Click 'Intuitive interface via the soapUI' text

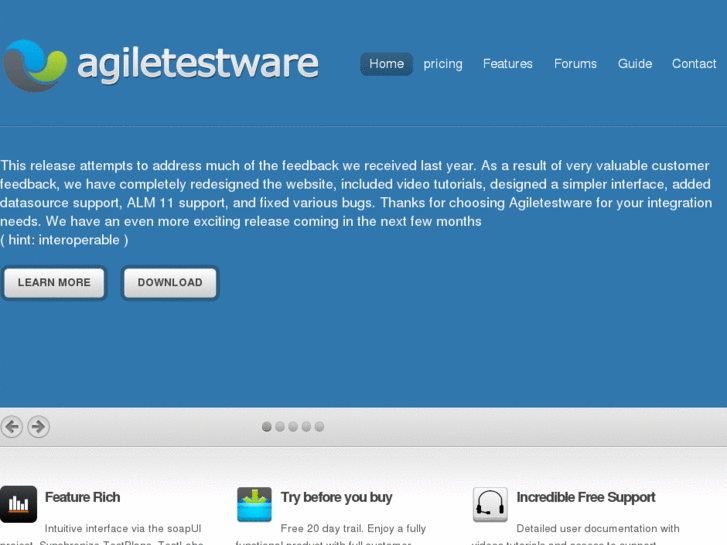(x=123, y=528)
